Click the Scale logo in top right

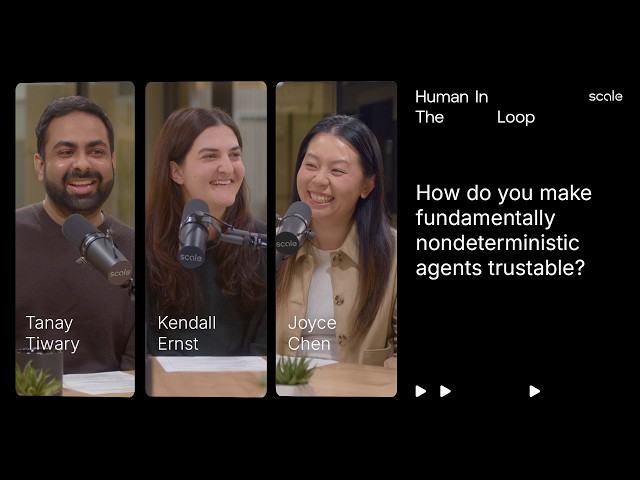click(605, 97)
